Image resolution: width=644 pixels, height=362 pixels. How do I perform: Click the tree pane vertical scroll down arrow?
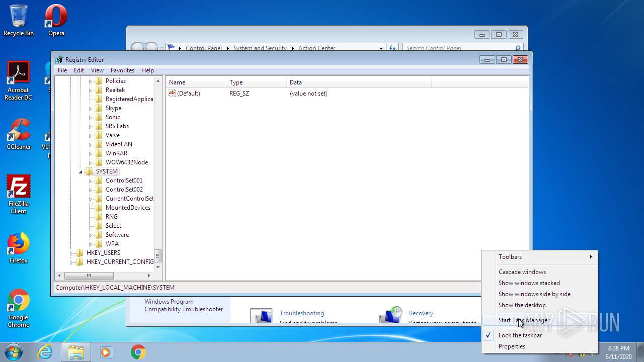(158, 267)
